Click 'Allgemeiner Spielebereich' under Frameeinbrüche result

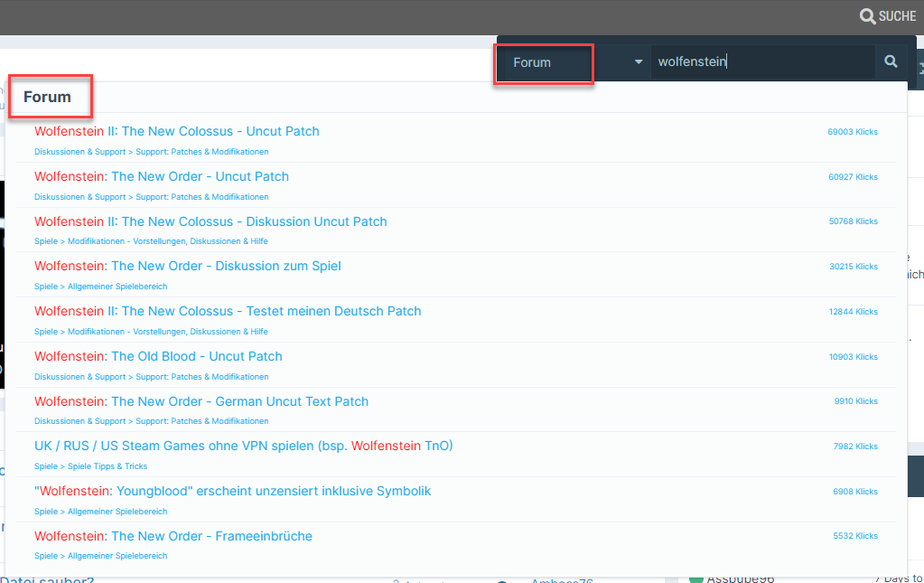coord(117,556)
